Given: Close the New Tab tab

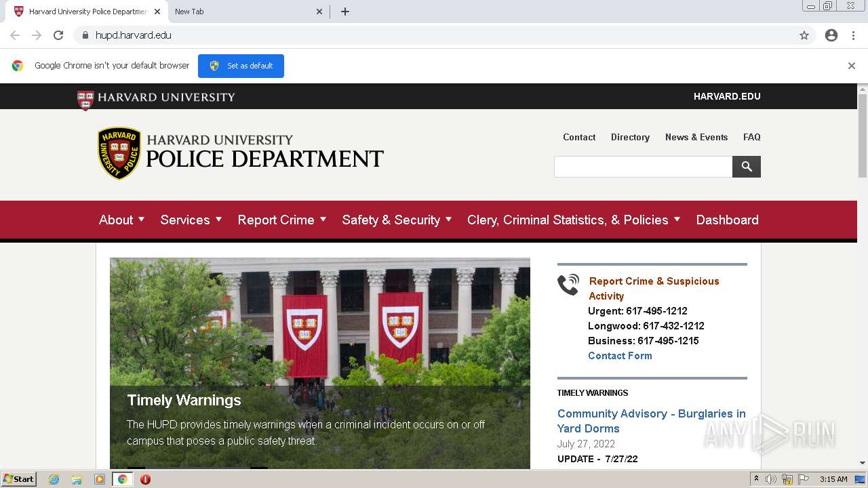Looking at the screenshot, I should (x=319, y=12).
